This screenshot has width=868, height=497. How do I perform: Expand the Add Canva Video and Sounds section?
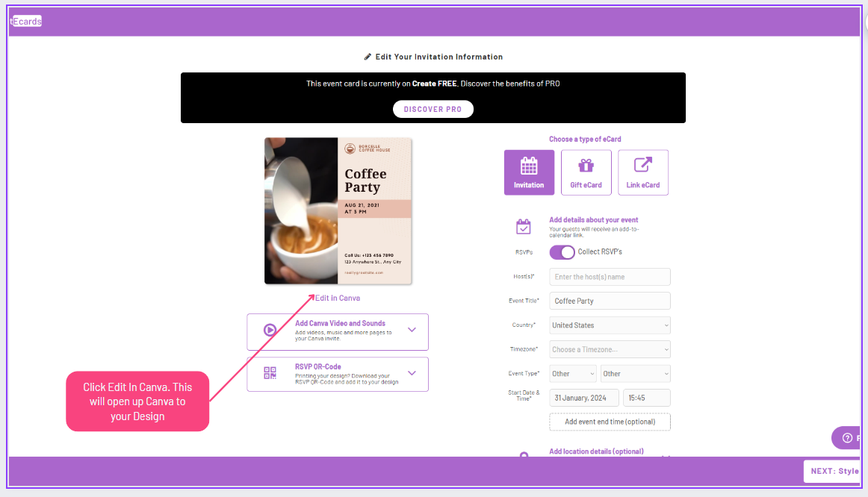coord(412,331)
